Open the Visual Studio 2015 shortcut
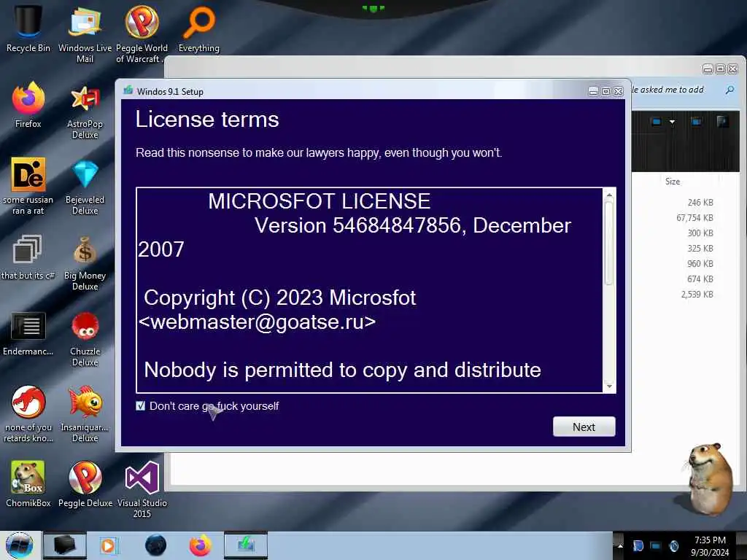This screenshot has height=560, width=747. 142,489
